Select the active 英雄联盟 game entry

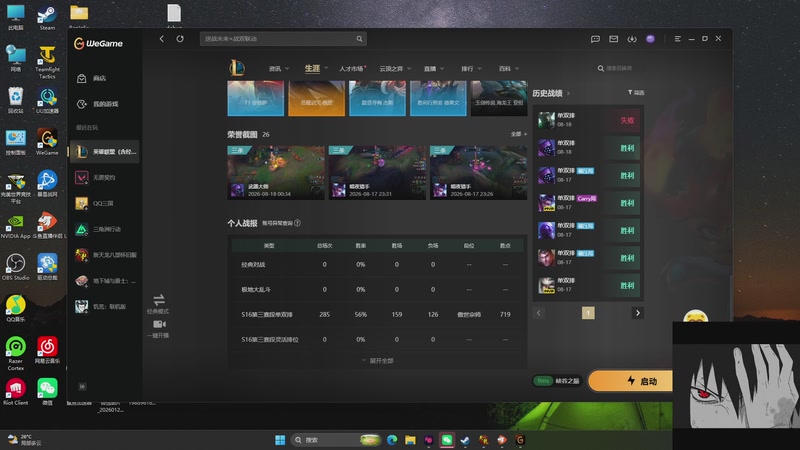(x=104, y=152)
